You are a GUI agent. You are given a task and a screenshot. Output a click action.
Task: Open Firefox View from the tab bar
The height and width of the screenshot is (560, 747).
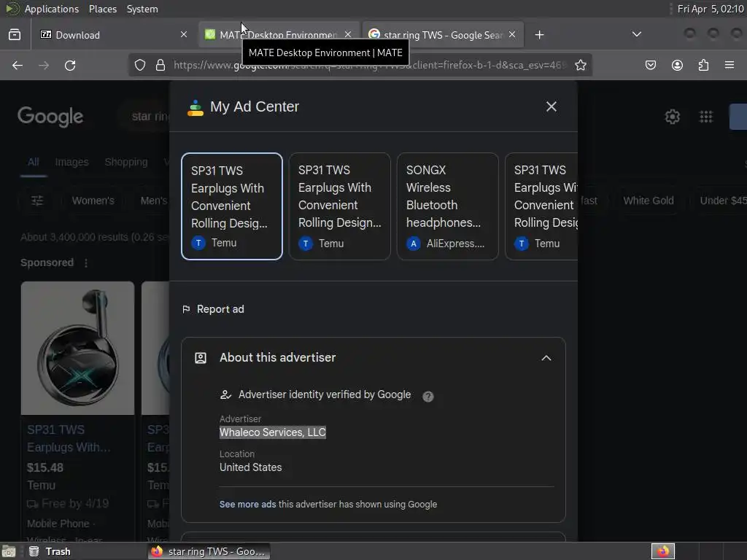click(15, 35)
